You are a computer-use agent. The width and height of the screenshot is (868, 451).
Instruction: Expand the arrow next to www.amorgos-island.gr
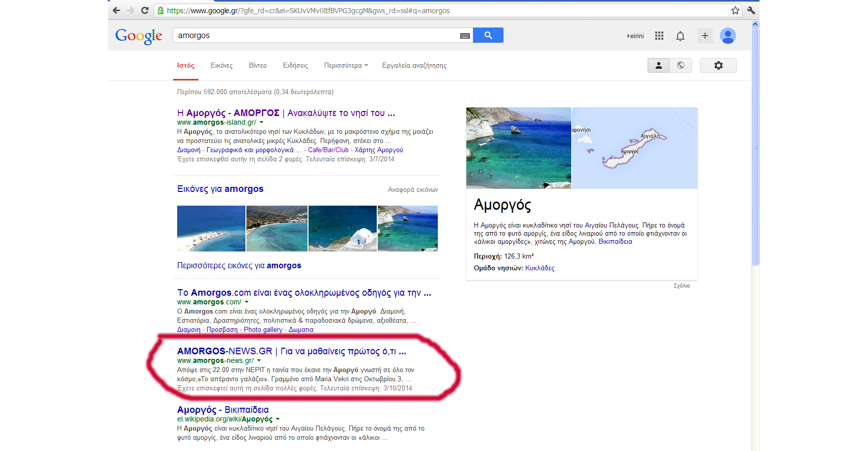pyautogui.click(x=262, y=122)
